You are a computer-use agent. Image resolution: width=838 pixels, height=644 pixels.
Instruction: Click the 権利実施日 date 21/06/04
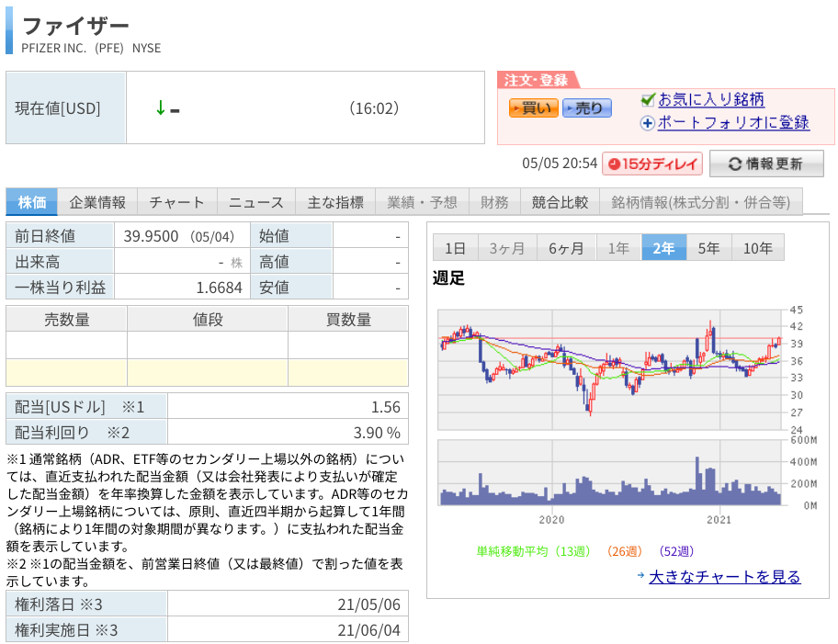(368, 630)
